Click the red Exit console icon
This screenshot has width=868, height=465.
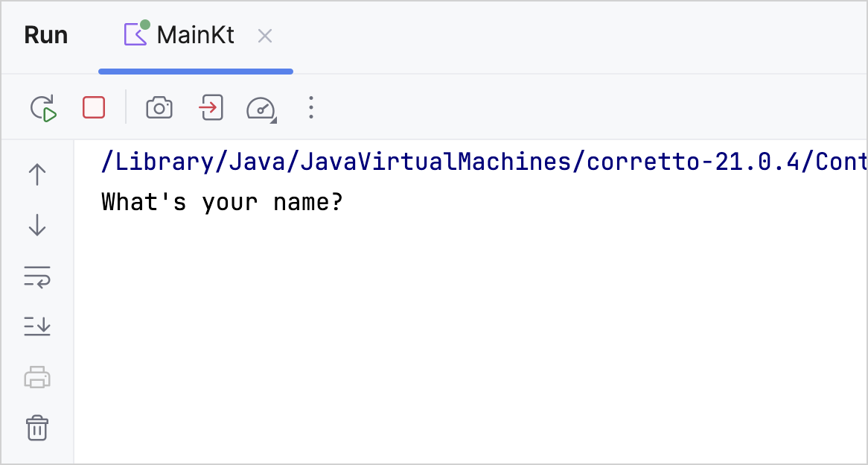click(x=209, y=107)
